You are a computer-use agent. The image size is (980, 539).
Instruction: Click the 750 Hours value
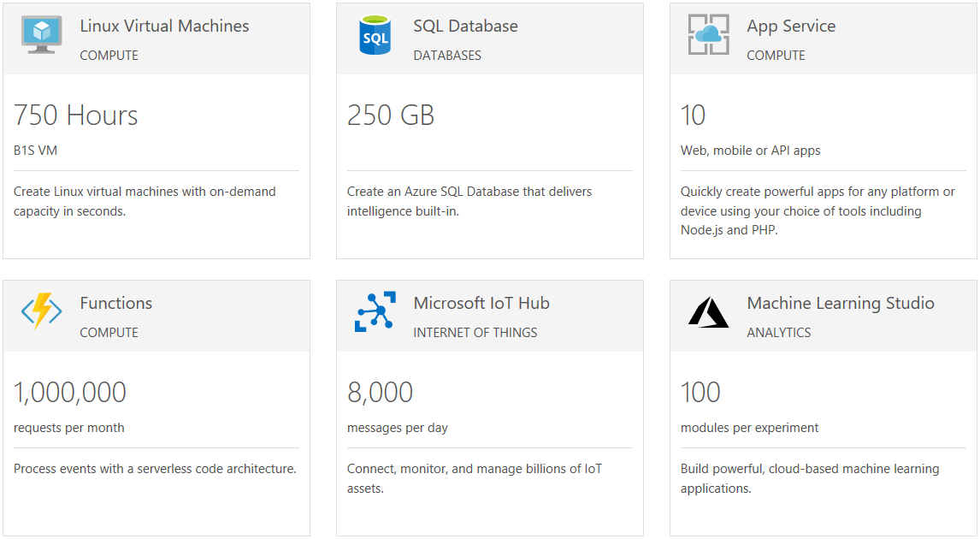[76, 115]
